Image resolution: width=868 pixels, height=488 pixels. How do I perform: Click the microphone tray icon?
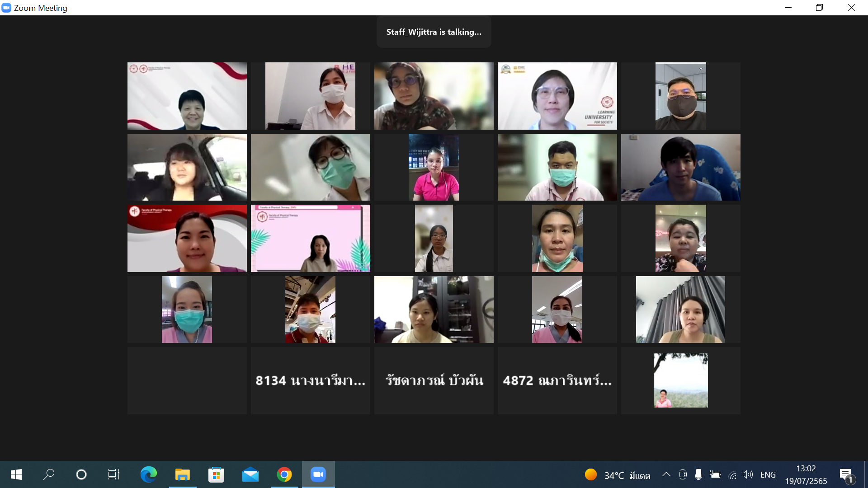point(698,474)
